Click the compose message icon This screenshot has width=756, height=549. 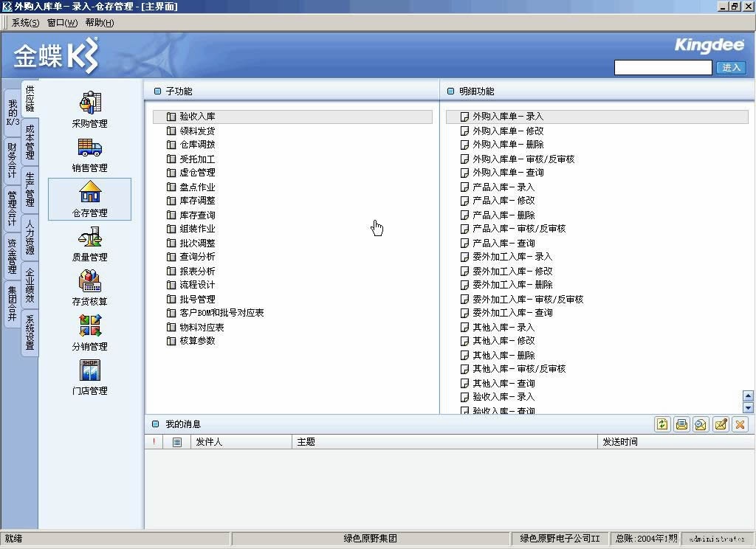[721, 424]
